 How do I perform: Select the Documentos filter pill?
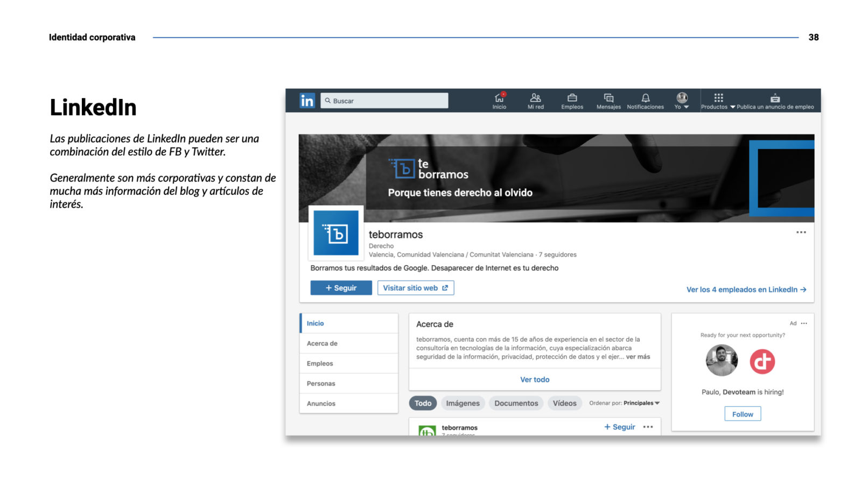coord(516,403)
